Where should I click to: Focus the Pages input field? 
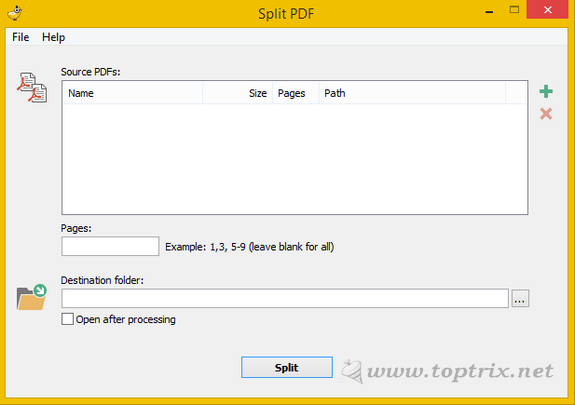[x=110, y=246]
